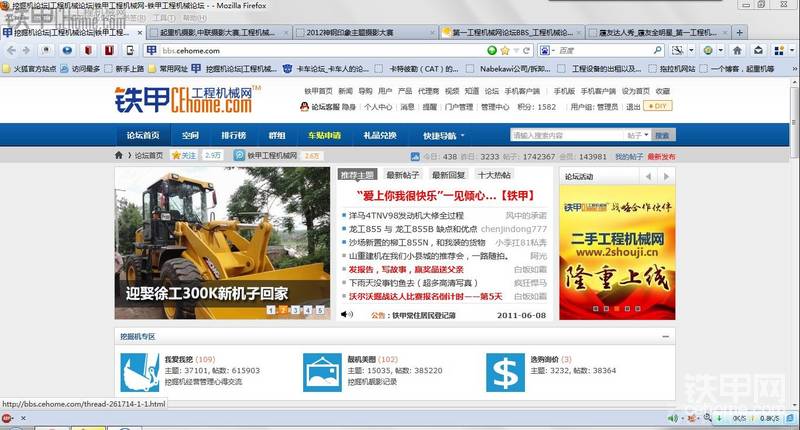800x430 pixels.
Task: Open the 我爱我挖 excavator section icon
Action: pyautogui.click(x=140, y=373)
